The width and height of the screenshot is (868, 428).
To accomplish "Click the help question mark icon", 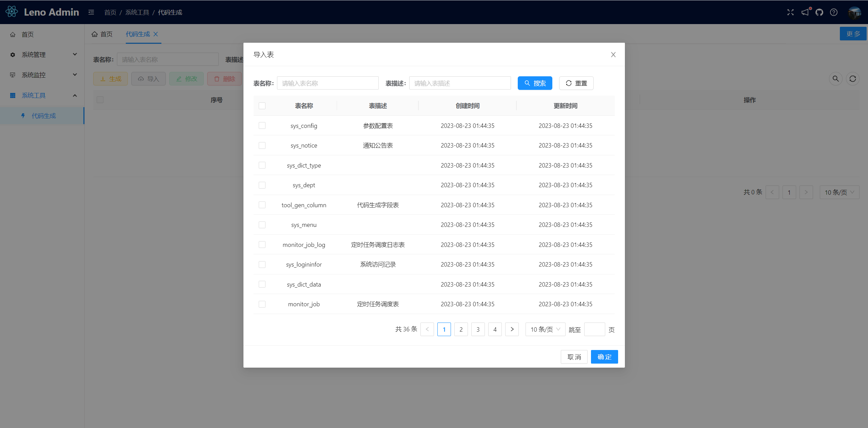I will click(833, 13).
